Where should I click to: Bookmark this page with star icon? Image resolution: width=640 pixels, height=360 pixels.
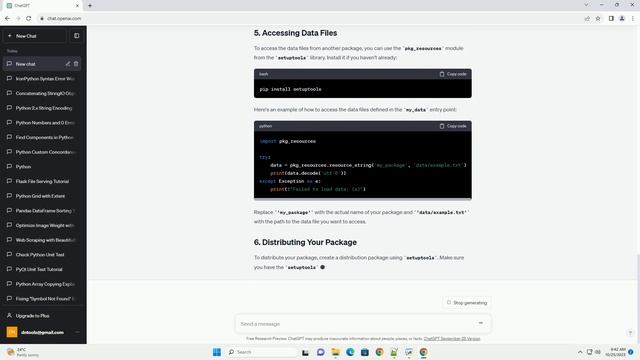click(598, 18)
